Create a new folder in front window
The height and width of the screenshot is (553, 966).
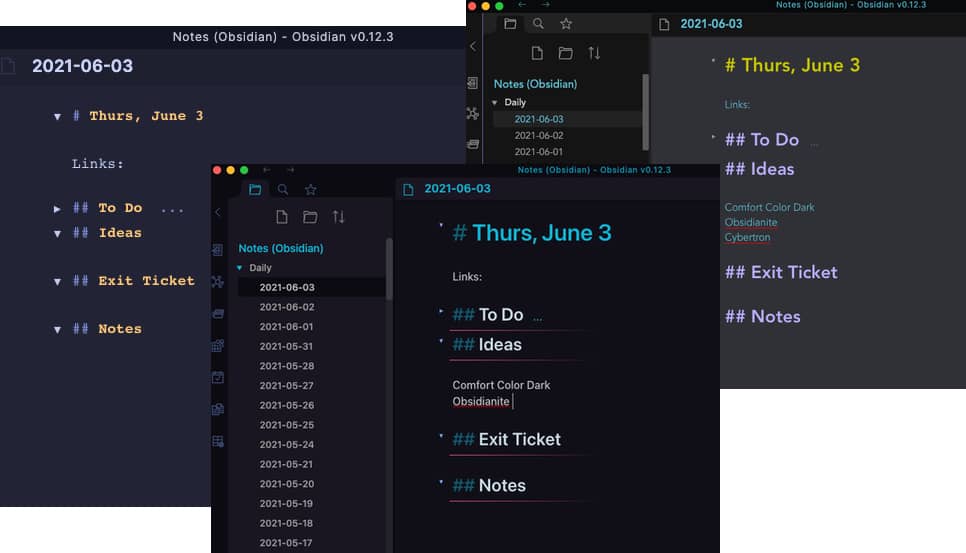pos(310,217)
